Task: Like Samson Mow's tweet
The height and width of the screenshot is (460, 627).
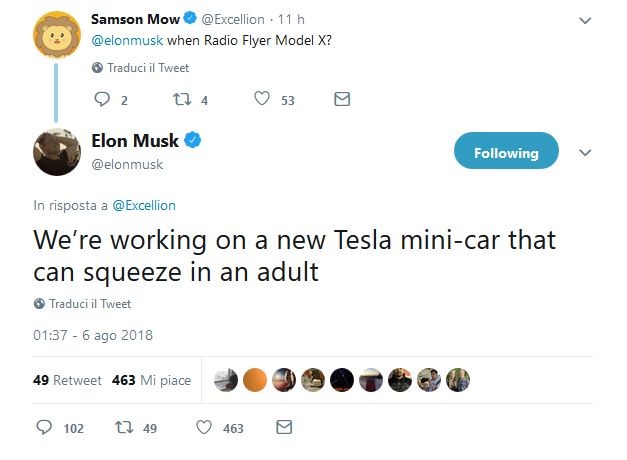Action: point(262,99)
